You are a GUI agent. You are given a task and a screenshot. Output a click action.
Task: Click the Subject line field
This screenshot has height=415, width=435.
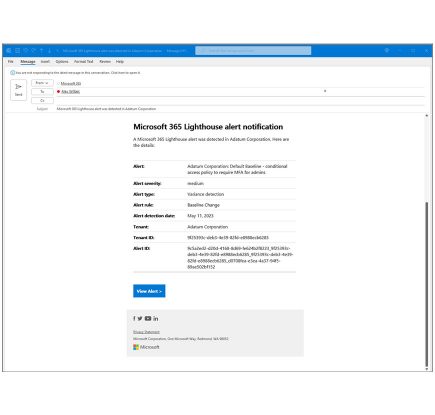point(240,109)
